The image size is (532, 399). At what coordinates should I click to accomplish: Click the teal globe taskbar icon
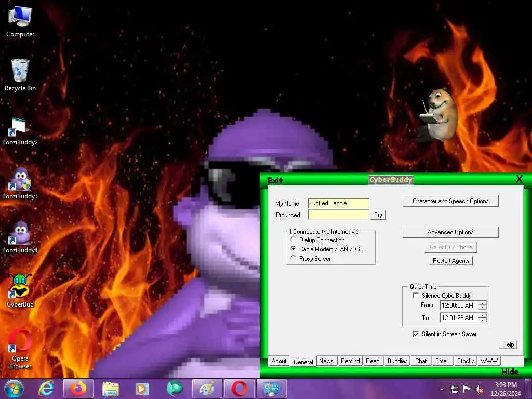[x=175, y=389]
